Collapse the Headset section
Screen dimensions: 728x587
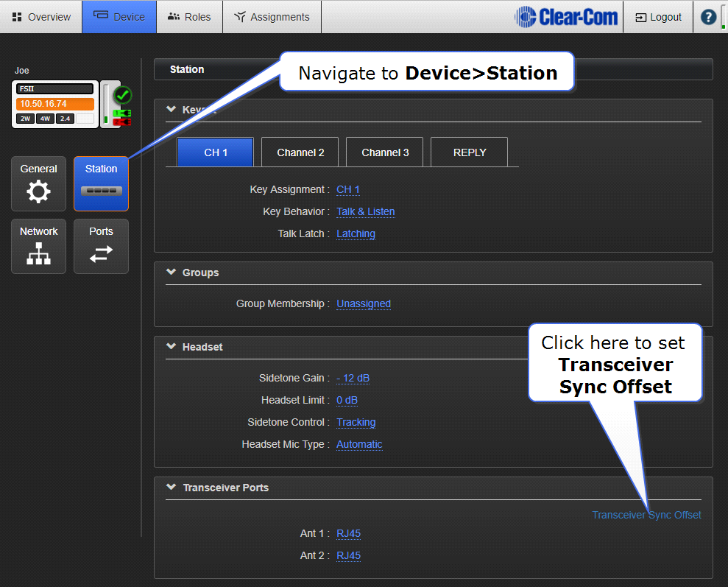[171, 346]
